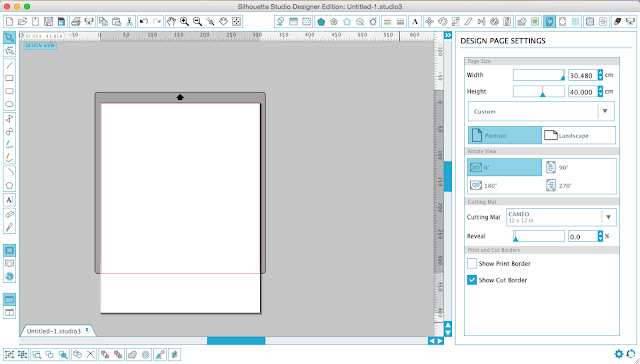Cut selection with the scissors icon
Viewport: 640px width, 364px height.
(x=129, y=21)
